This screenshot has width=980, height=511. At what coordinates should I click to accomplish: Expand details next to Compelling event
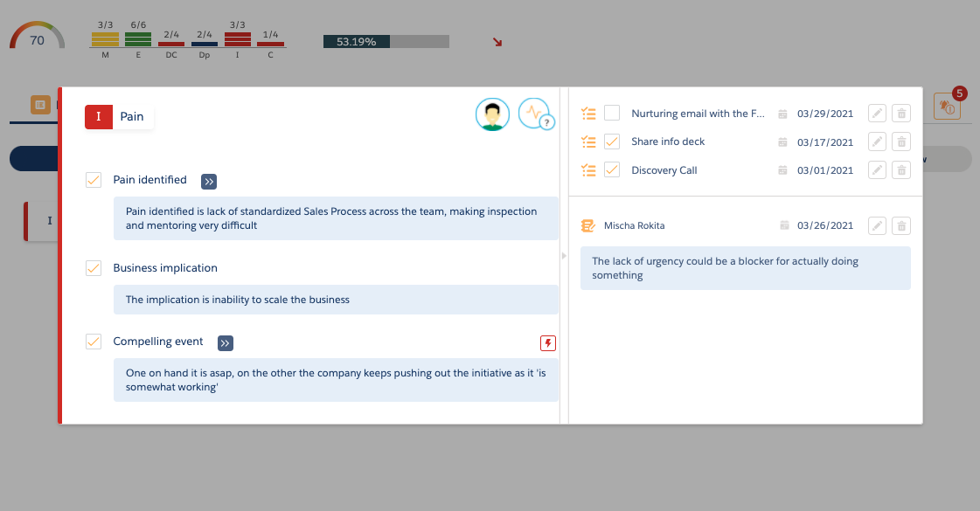click(x=226, y=343)
